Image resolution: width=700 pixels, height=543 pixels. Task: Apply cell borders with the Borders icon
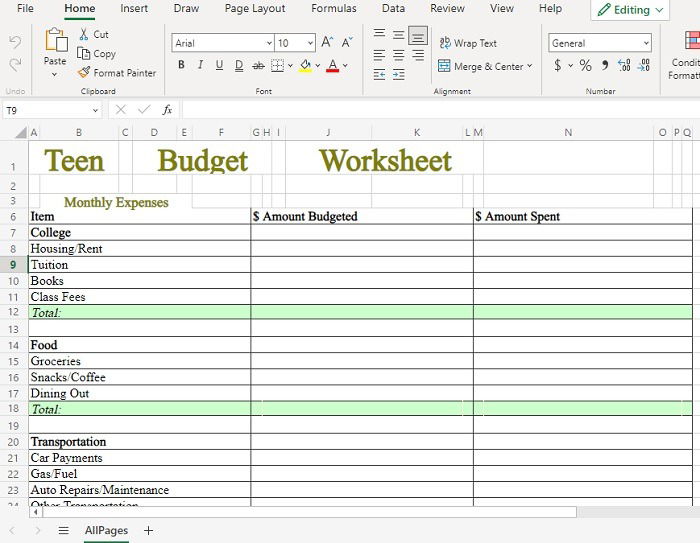click(277, 66)
